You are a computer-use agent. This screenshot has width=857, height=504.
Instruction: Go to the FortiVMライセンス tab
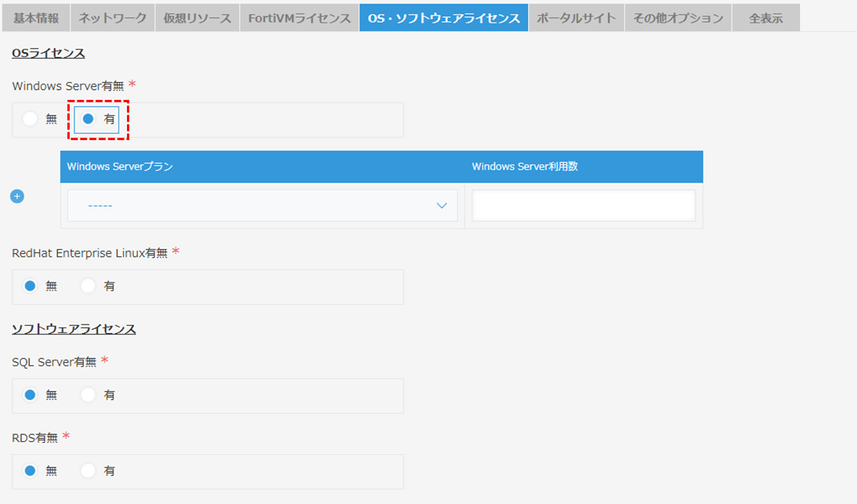click(x=300, y=18)
